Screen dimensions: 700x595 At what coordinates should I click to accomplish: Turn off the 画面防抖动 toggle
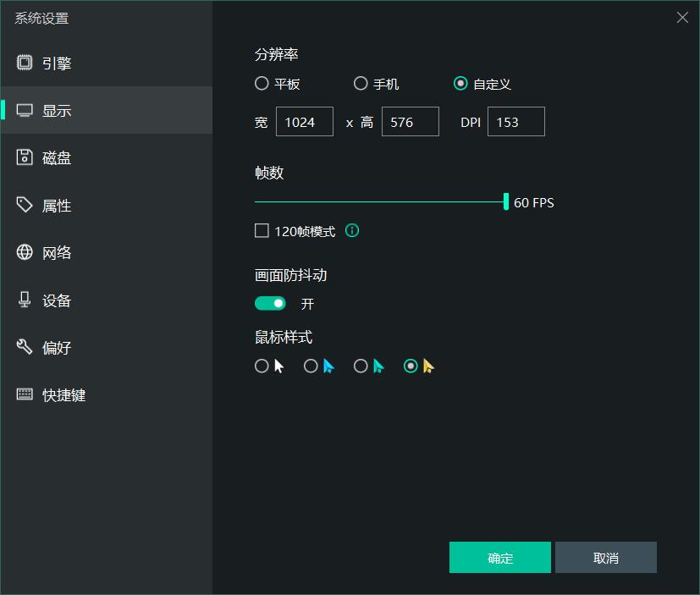pyautogui.click(x=270, y=302)
